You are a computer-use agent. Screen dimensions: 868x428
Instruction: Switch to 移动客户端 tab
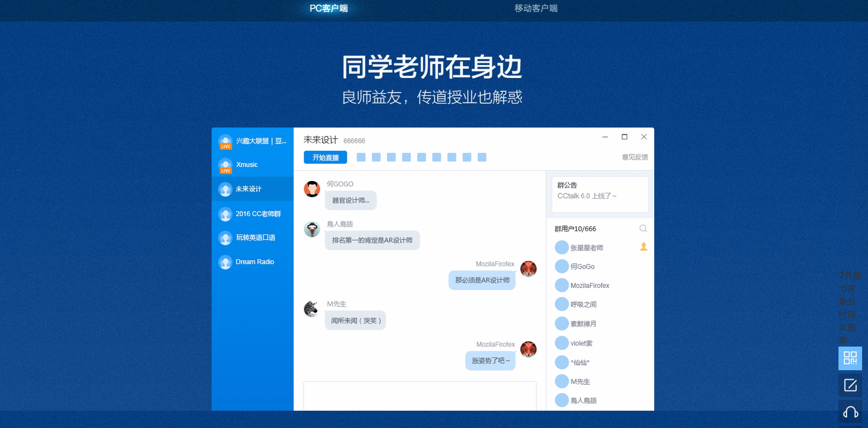[536, 8]
